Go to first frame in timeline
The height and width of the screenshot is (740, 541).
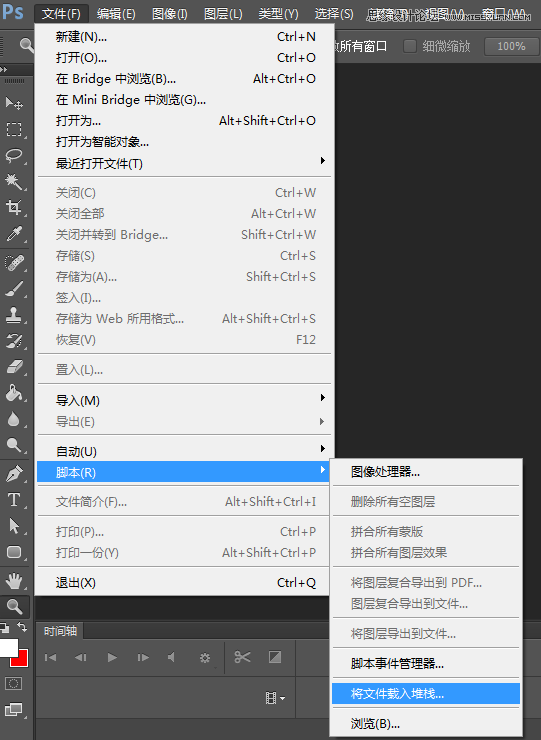coord(51,657)
